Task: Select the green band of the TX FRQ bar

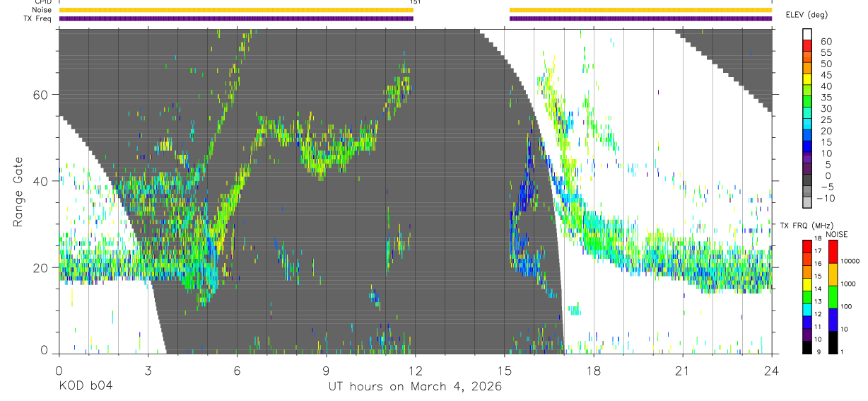Action: pos(807,296)
